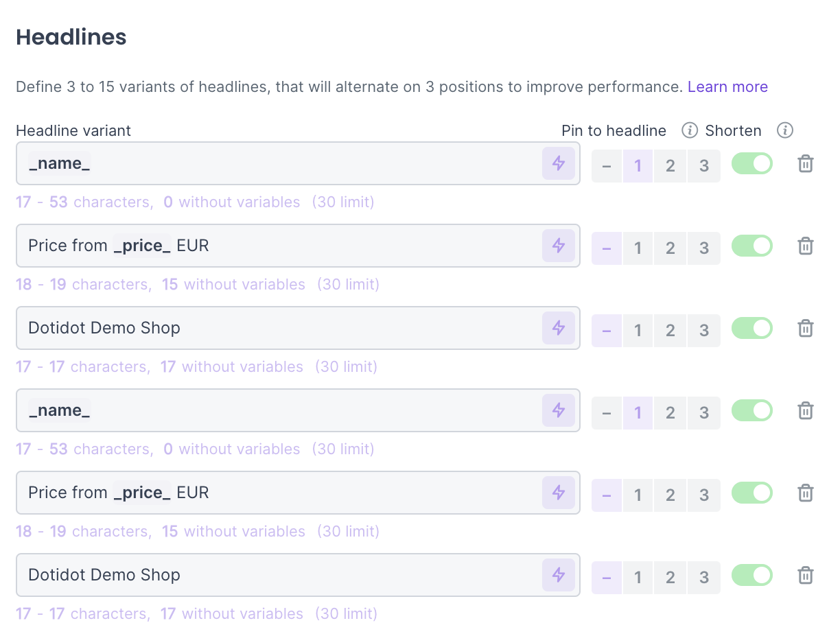Open the Learn more link
840x623 pixels.
coord(727,87)
